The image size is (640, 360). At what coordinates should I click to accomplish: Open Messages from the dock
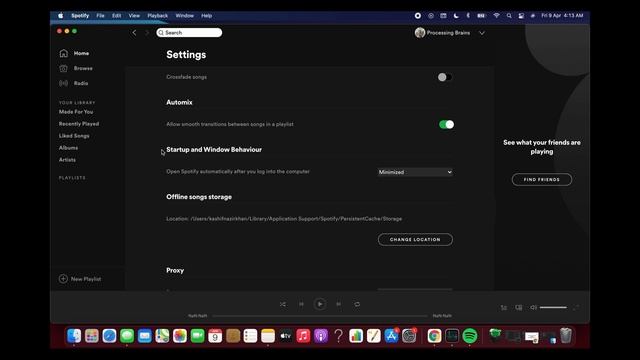pyautogui.click(x=127, y=336)
